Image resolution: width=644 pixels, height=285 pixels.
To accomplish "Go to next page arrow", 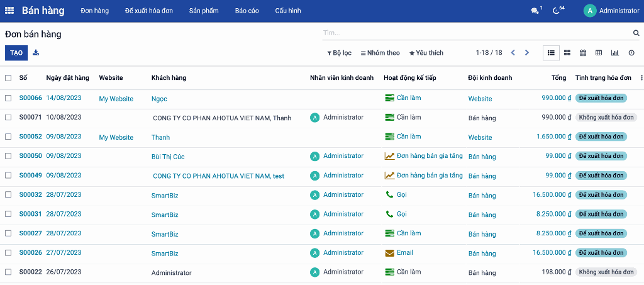I will tap(527, 53).
